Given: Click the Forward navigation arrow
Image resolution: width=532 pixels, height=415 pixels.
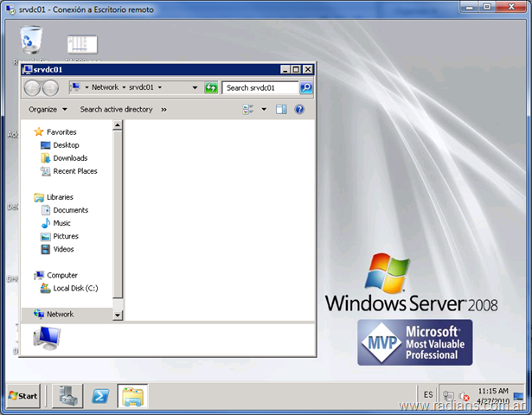Looking at the screenshot, I should coord(50,87).
